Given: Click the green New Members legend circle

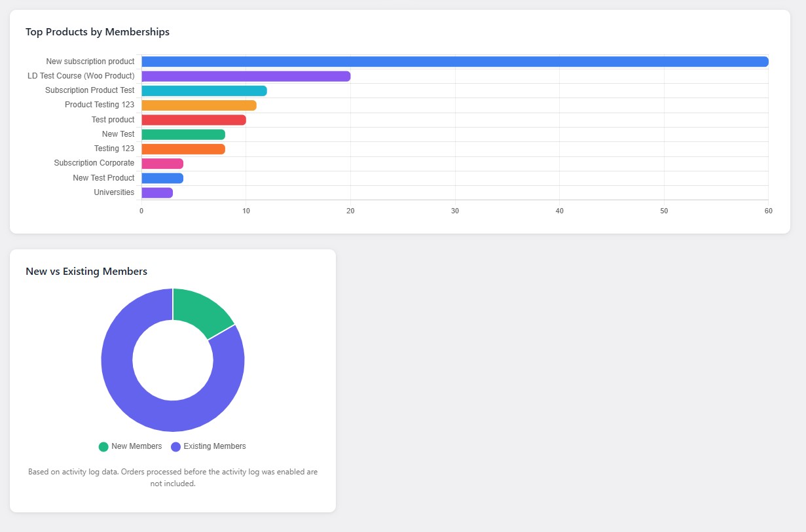Looking at the screenshot, I should click(x=103, y=447).
